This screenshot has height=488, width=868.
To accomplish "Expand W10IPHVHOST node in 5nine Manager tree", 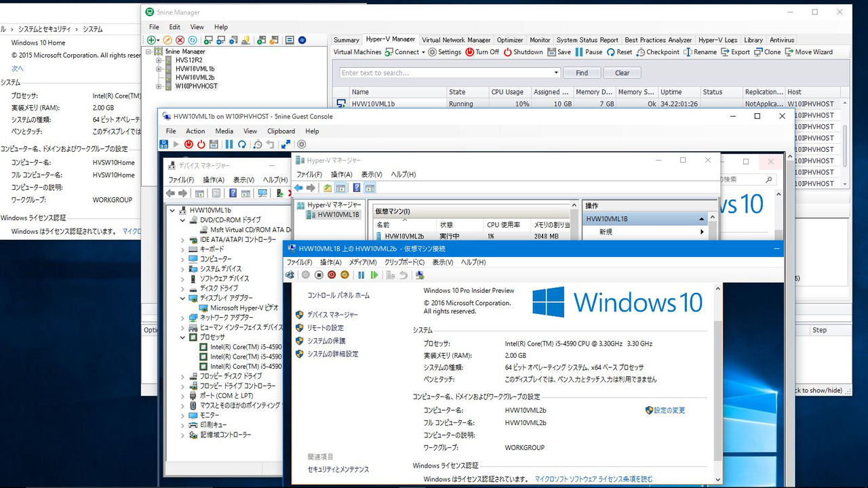I will tap(159, 86).
